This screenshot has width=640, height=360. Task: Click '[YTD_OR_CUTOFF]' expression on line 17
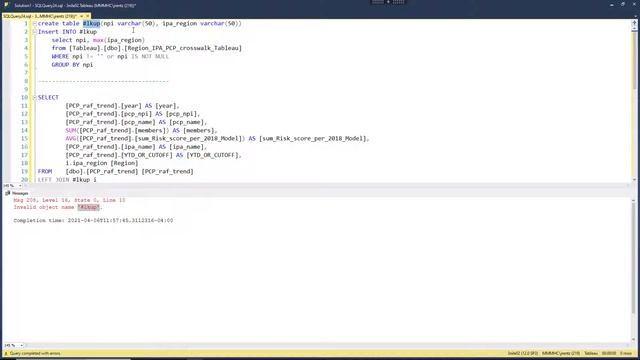[153, 155]
